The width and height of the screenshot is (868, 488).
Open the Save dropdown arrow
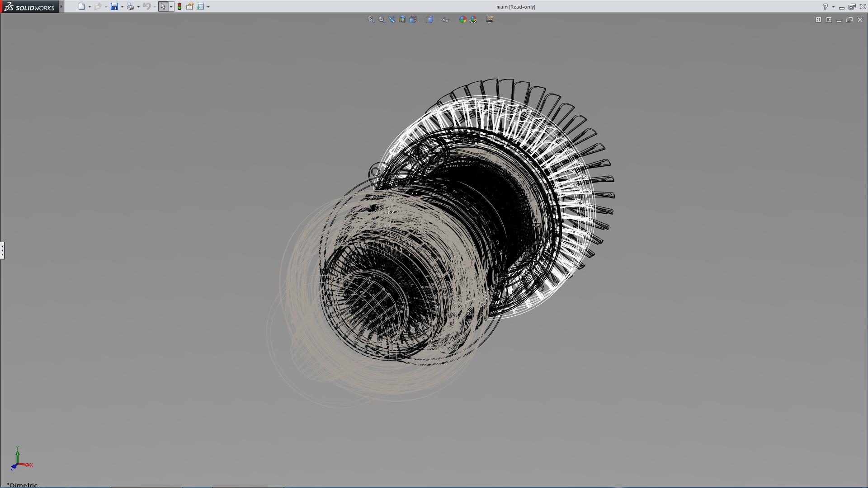click(122, 7)
